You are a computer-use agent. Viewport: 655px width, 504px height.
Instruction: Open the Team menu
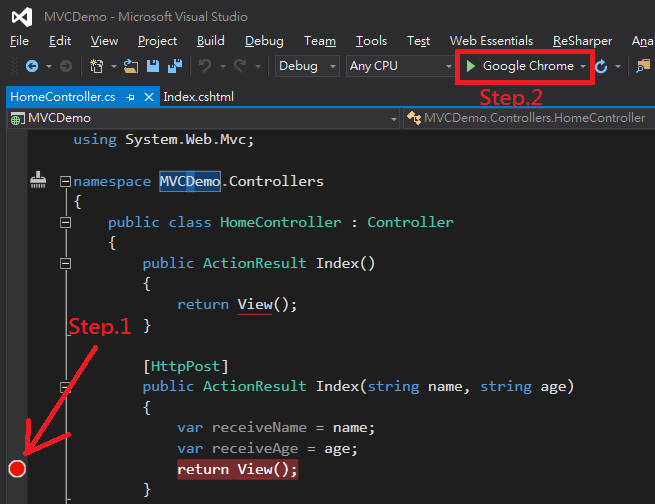[320, 41]
